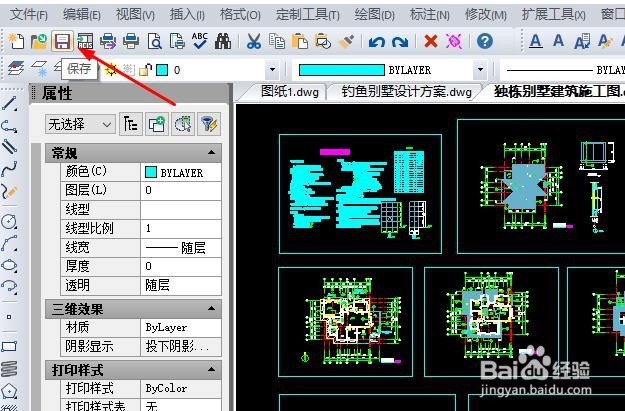The height and width of the screenshot is (411, 625).
Task: Select the Ellipse draw tool
Action: pyautogui.click(x=10, y=265)
